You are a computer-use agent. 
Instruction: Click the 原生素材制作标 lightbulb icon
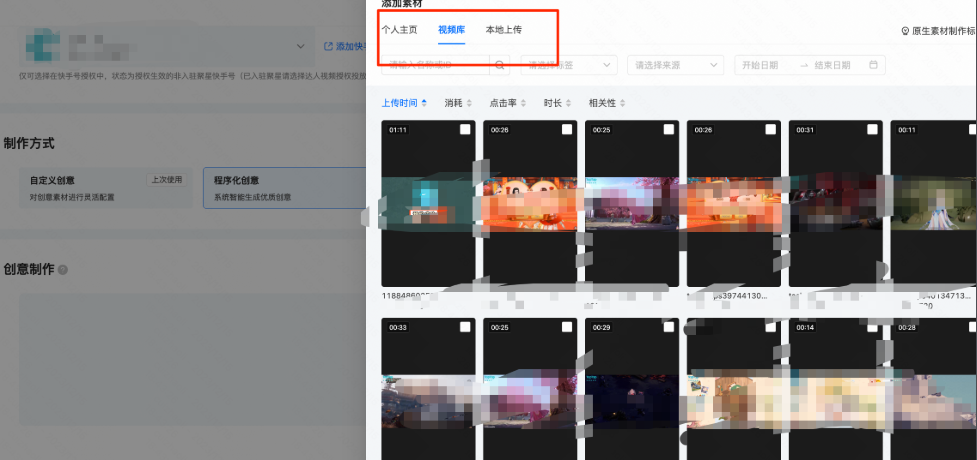click(x=905, y=31)
